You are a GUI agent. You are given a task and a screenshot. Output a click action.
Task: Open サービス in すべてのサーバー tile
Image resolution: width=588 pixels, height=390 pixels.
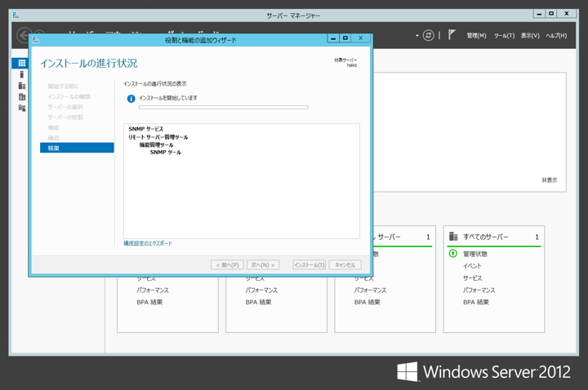pyautogui.click(x=473, y=278)
